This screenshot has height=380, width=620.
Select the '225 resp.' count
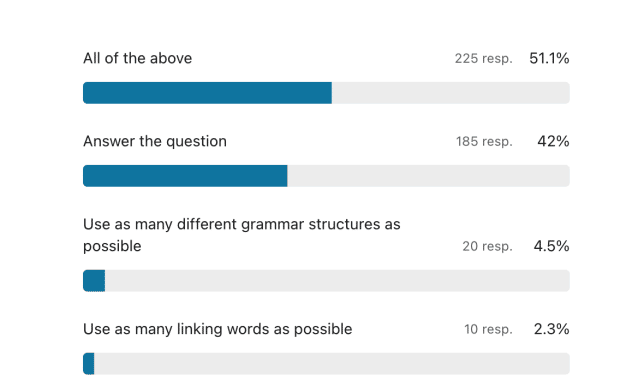coord(483,59)
